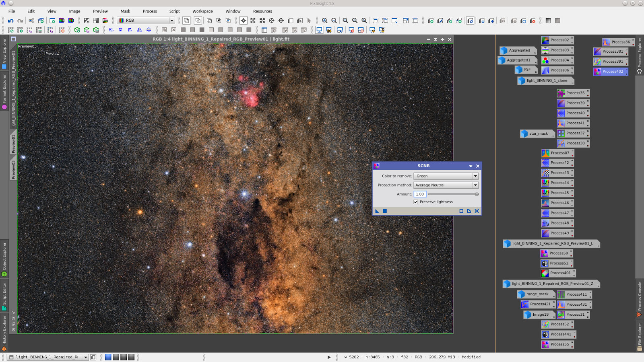
Task: Open the Mask menu
Action: (126, 11)
